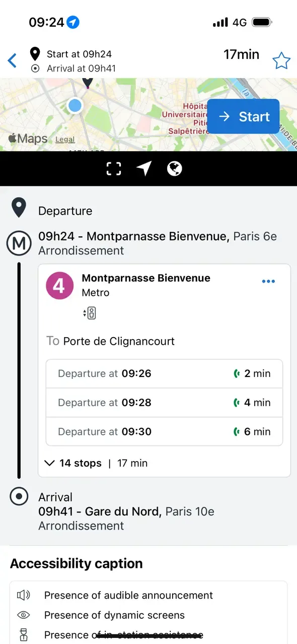
Task: Go back using the chevron arrow
Action: (x=12, y=60)
